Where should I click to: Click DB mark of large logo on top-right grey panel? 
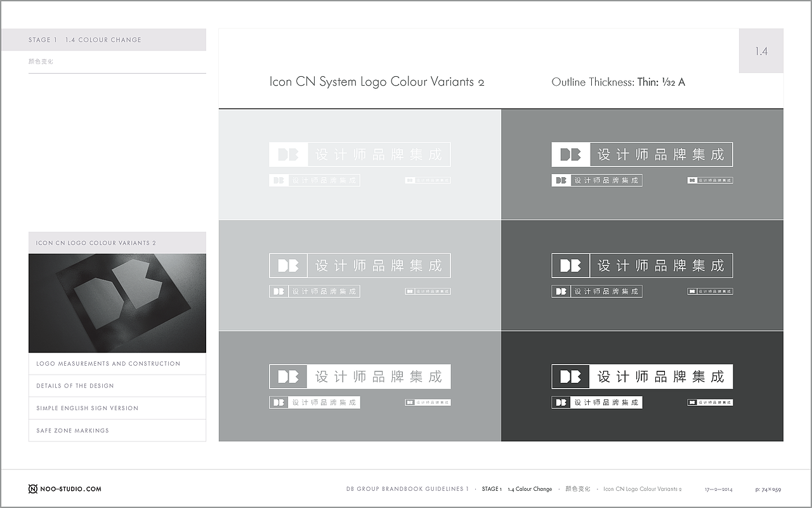click(x=571, y=154)
